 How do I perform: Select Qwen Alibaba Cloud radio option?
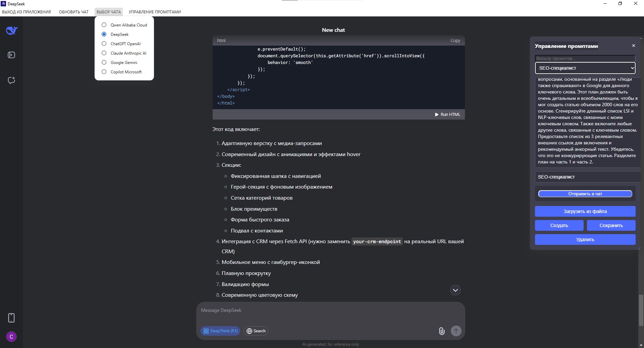click(104, 25)
